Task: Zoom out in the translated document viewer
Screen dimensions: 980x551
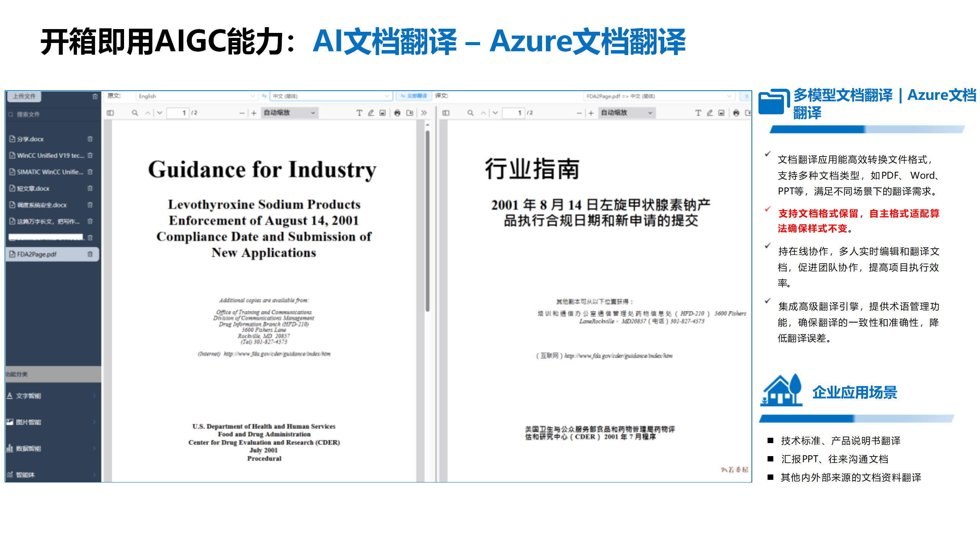Action: (579, 113)
